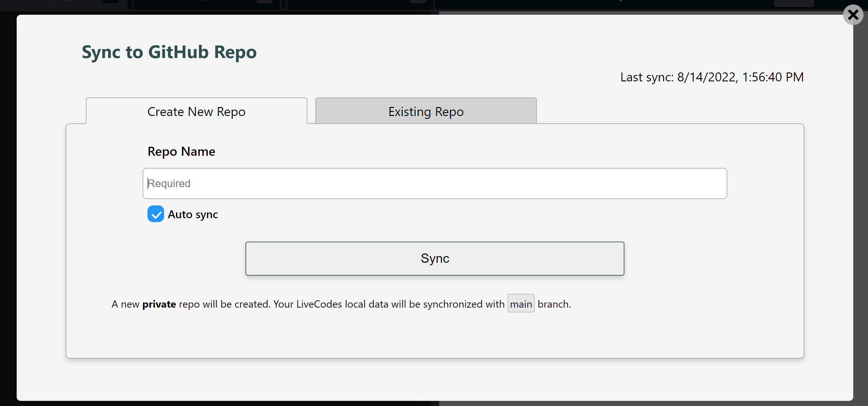The height and width of the screenshot is (406, 868).
Task: Click the Last sync timestamp text
Action: [x=712, y=77]
